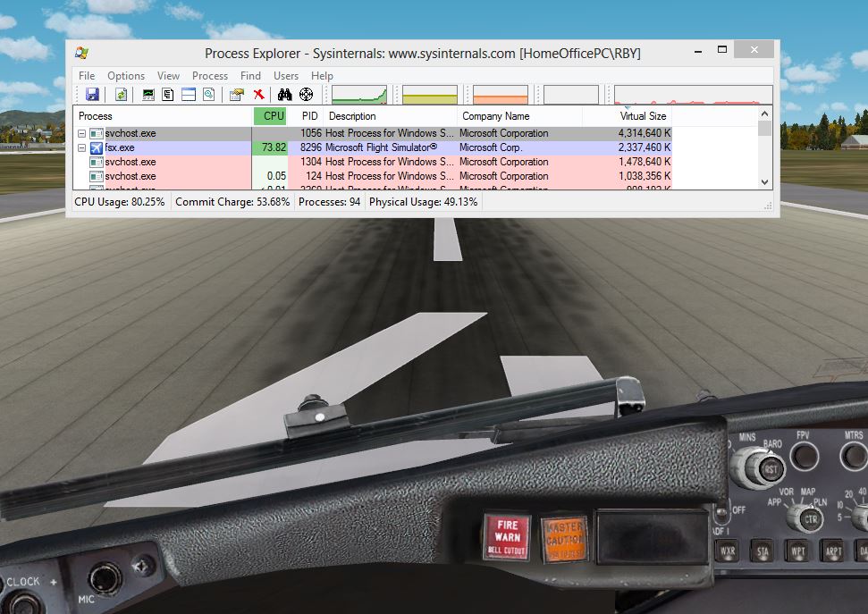Toggle the FPV push button
The width and height of the screenshot is (868, 614).
[805, 457]
